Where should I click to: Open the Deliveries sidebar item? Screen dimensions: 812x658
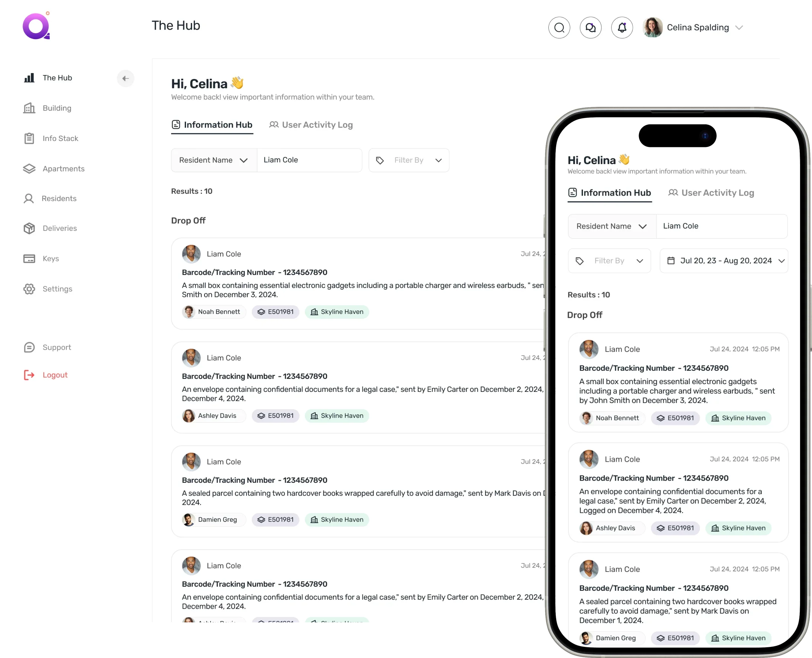click(59, 228)
